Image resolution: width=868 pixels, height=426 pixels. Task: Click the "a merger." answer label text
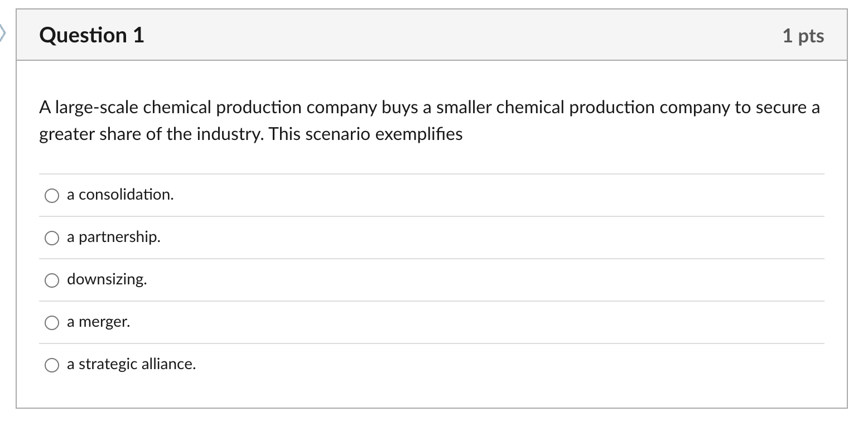(98, 322)
